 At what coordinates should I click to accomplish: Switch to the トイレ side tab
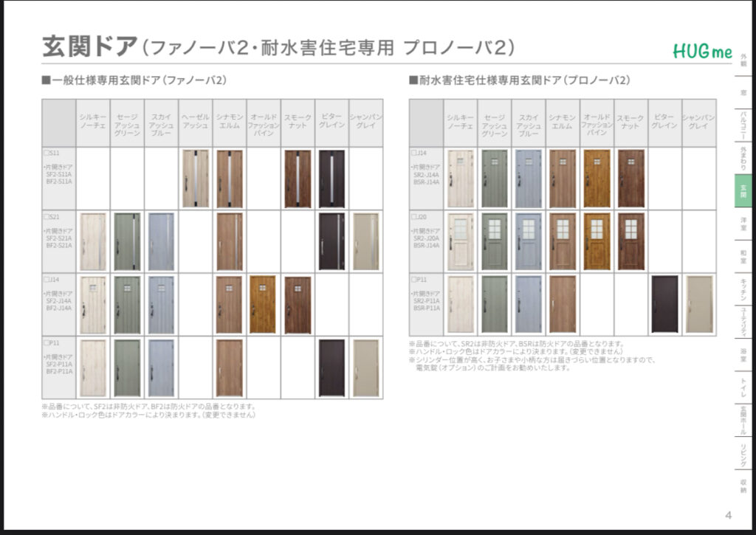(x=743, y=388)
